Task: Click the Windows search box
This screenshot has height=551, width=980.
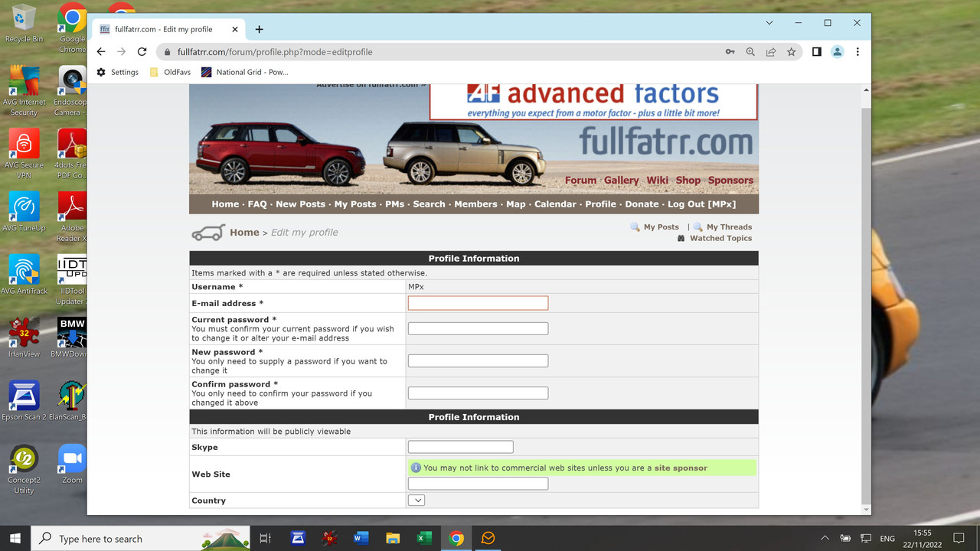Action: pos(140,538)
